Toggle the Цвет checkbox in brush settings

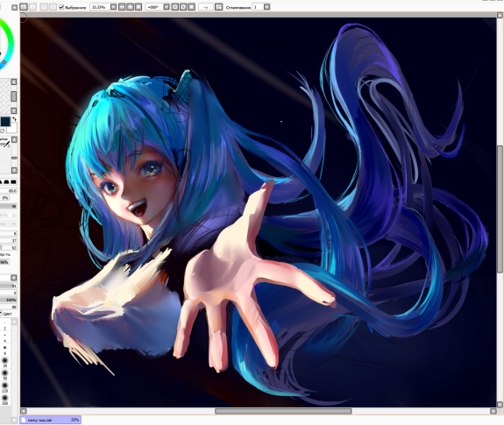[x=1, y=313]
